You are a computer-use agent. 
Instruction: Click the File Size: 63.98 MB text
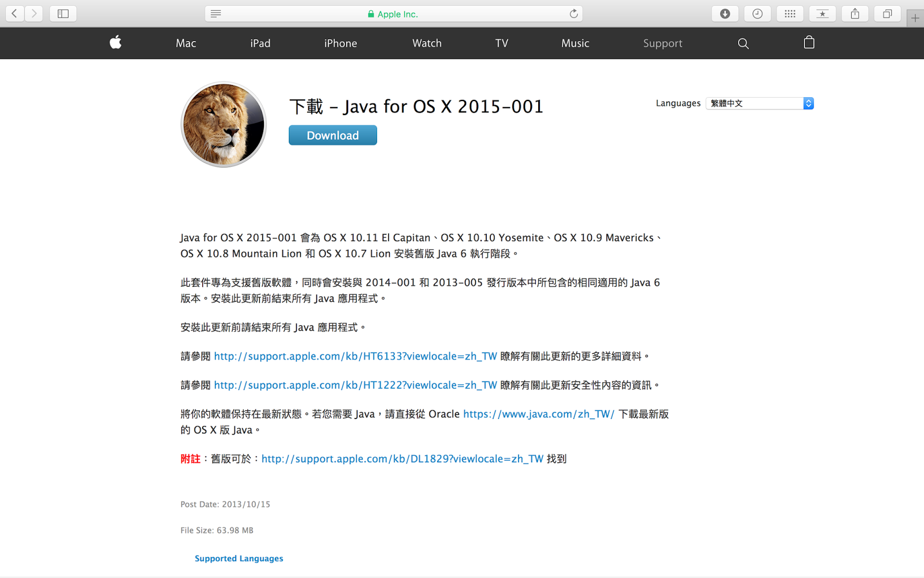217,530
